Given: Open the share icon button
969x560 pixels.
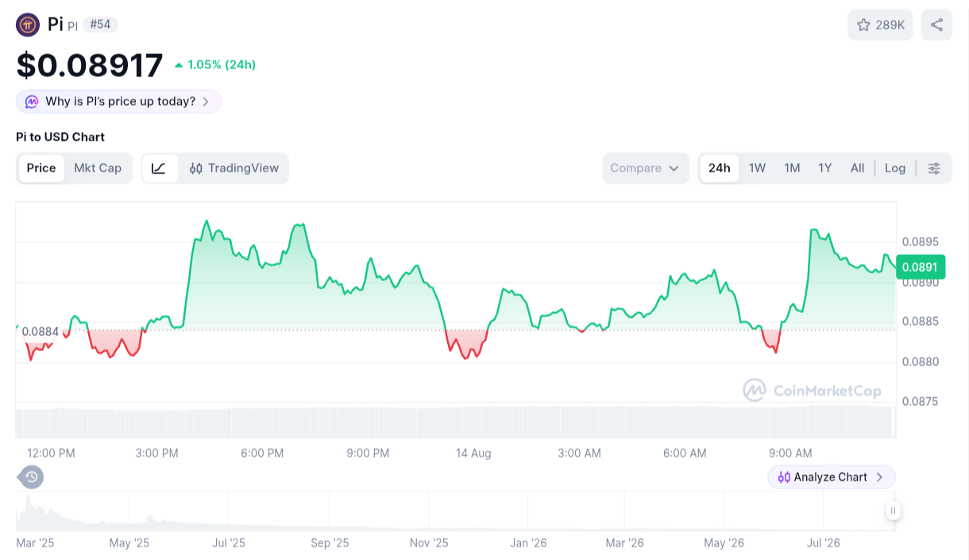Looking at the screenshot, I should (936, 25).
